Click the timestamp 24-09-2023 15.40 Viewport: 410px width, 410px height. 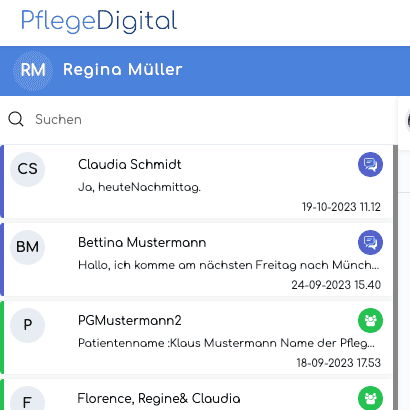coord(336,285)
